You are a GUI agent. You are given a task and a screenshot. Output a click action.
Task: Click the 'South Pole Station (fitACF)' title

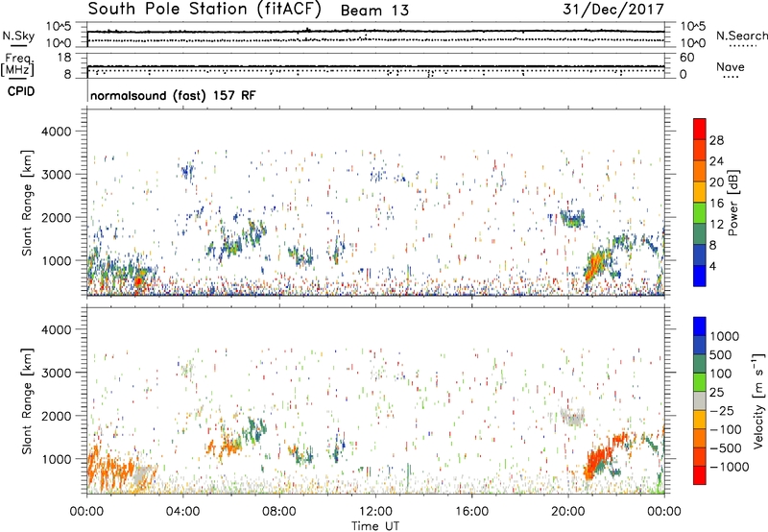[204, 9]
